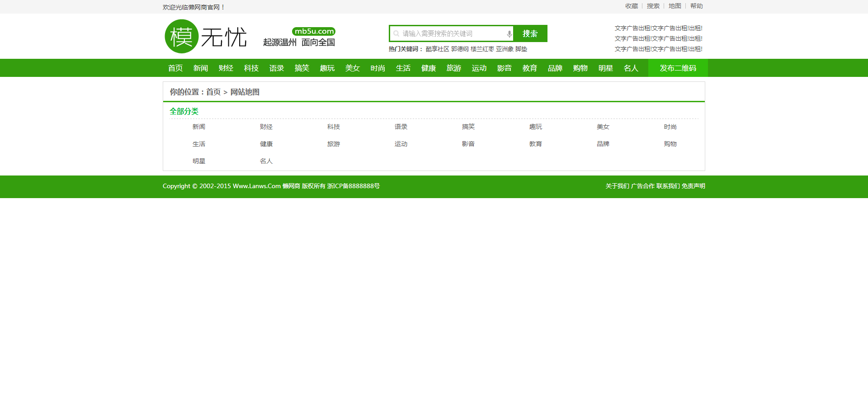Click hot keyword 郭德纲
The height and width of the screenshot is (403, 868).
point(460,49)
